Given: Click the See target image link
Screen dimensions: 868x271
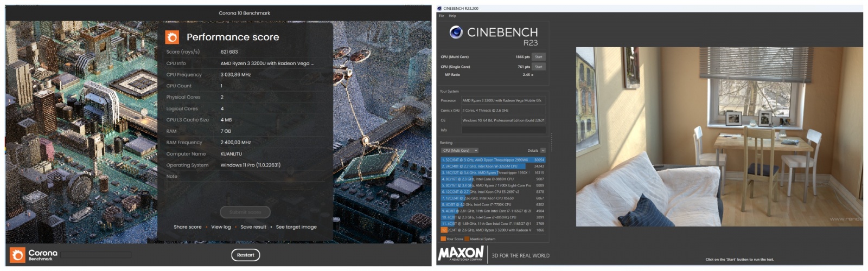Looking at the screenshot, I should click(x=296, y=227).
